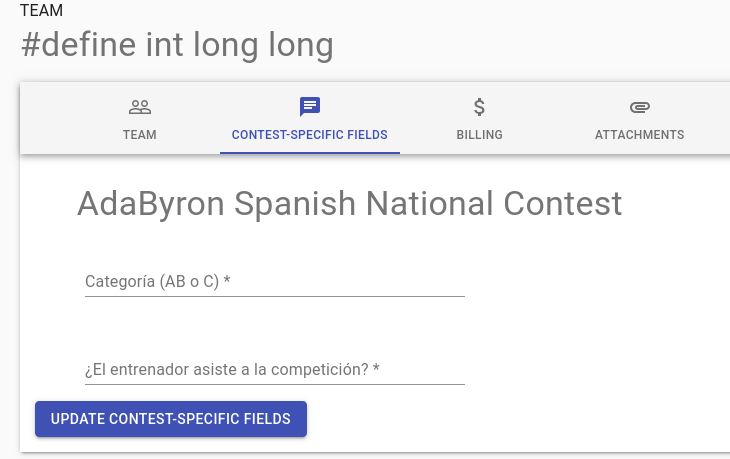Click the Team people icon
Image resolution: width=730 pixels, height=459 pixels.
(140, 107)
